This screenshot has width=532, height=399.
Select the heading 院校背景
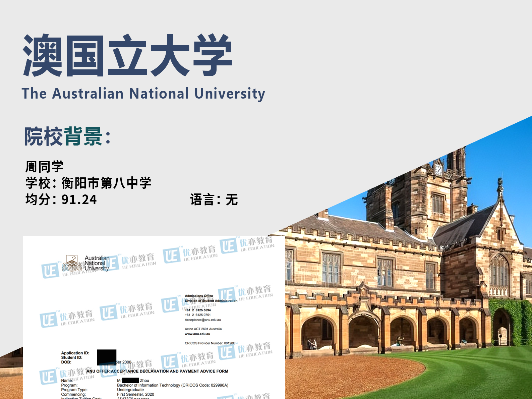(67, 136)
